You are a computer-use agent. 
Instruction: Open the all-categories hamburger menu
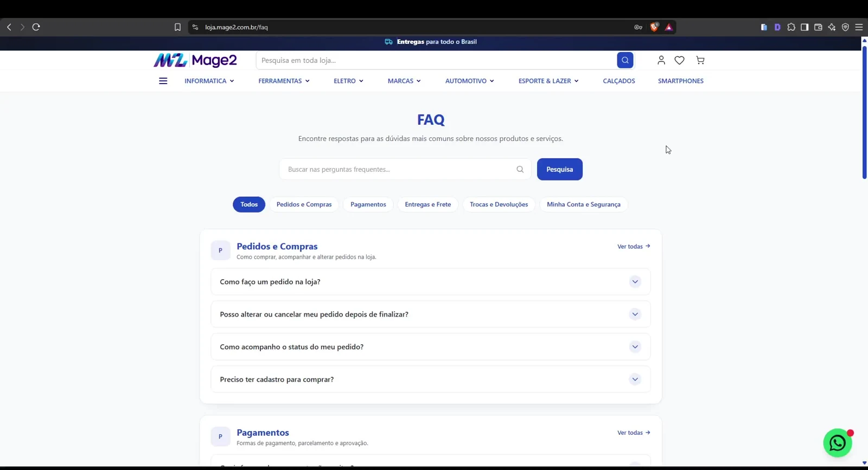point(163,81)
